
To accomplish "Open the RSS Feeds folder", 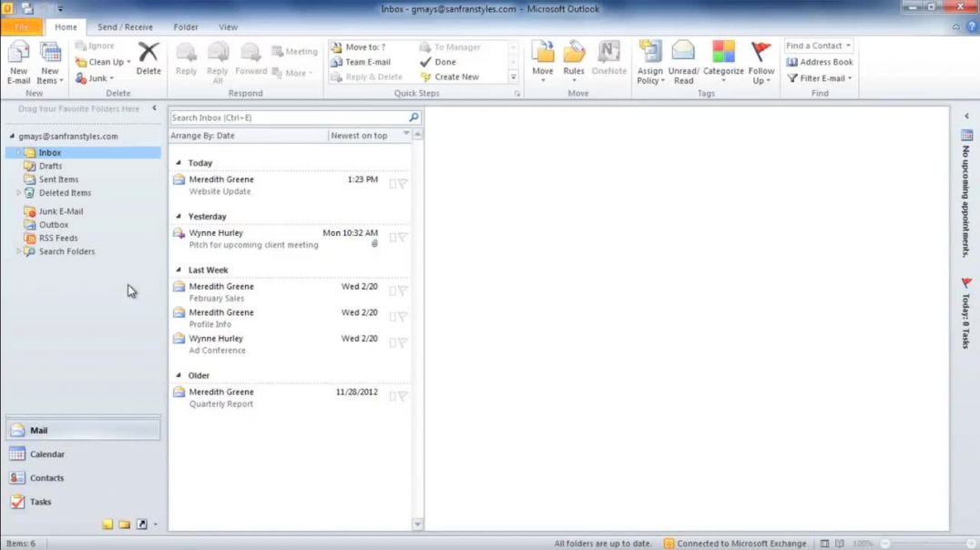I will pos(58,239).
